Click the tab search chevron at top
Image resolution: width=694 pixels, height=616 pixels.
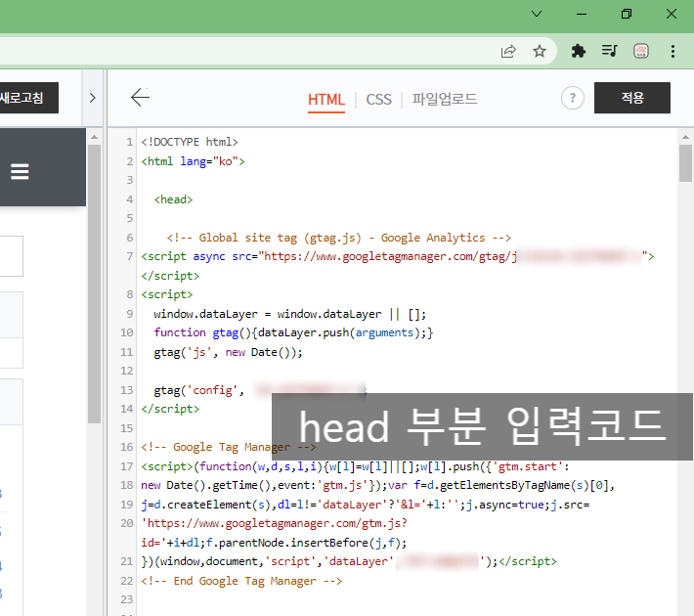coord(537,14)
